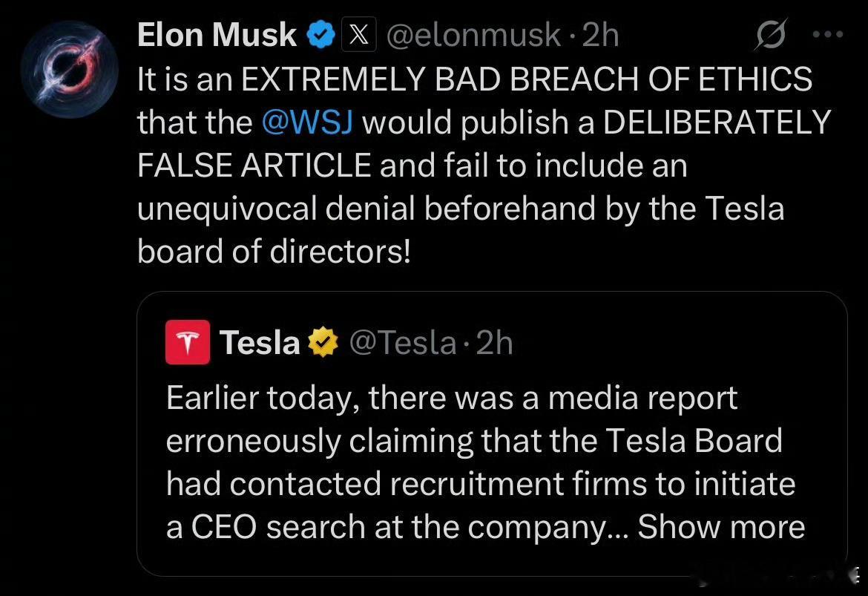The height and width of the screenshot is (596, 868).
Task: Click the red Tesla logo avatar
Action: pos(188,341)
